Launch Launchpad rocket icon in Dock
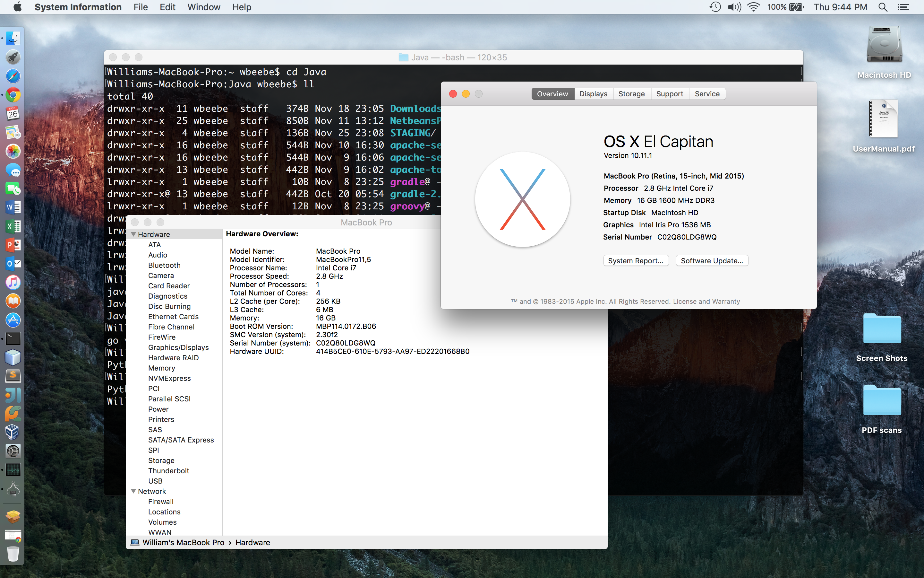Screen dimensions: 924x578 click(13, 57)
